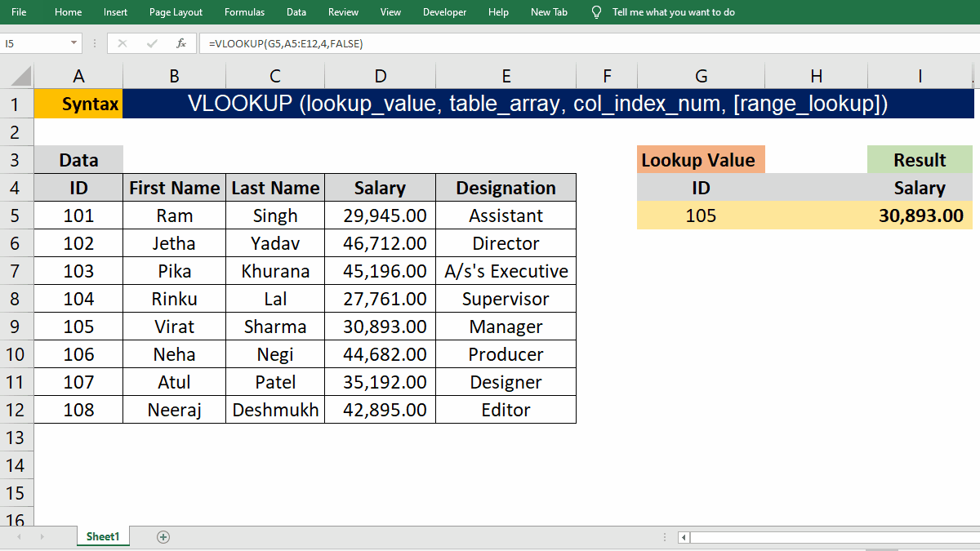The height and width of the screenshot is (551, 980).
Task: Click the Cancel (X) icon beside formula bar
Action: (x=122, y=43)
